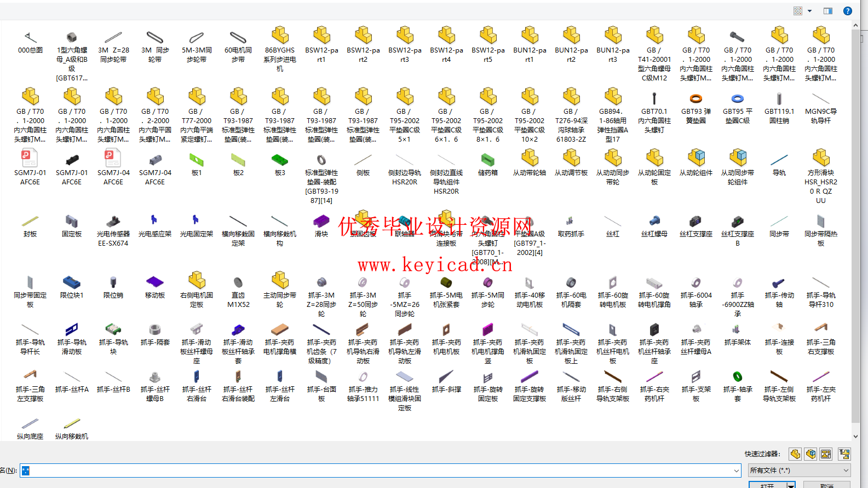
Task: Show the preview pane
Action: click(828, 11)
